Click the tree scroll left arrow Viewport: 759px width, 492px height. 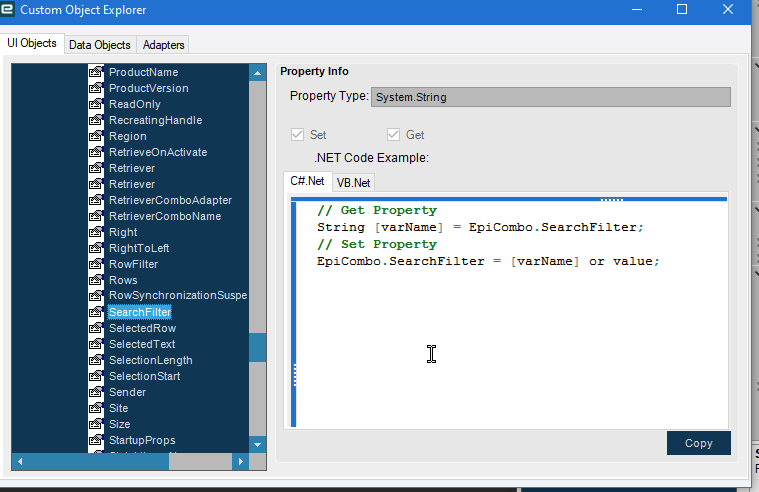pos(20,461)
